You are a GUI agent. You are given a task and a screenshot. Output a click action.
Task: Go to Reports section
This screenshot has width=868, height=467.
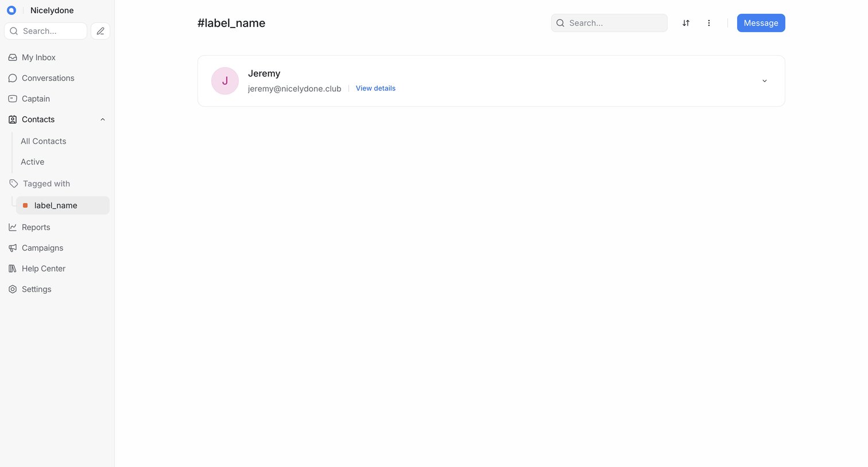click(36, 227)
